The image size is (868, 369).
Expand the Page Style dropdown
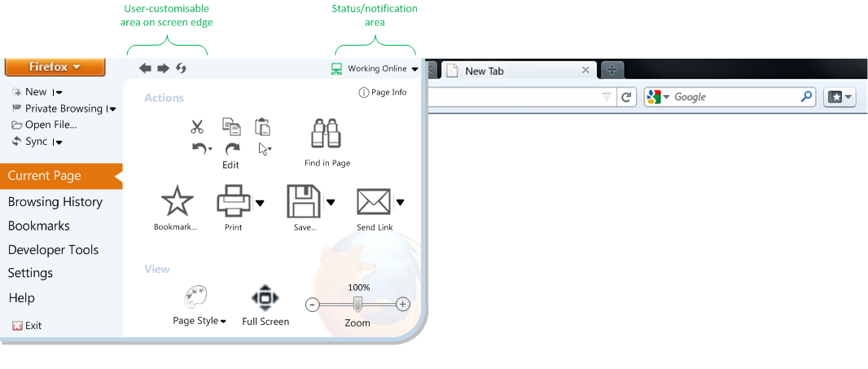(x=199, y=321)
